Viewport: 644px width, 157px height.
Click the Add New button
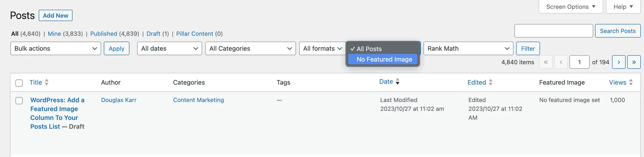point(55,15)
